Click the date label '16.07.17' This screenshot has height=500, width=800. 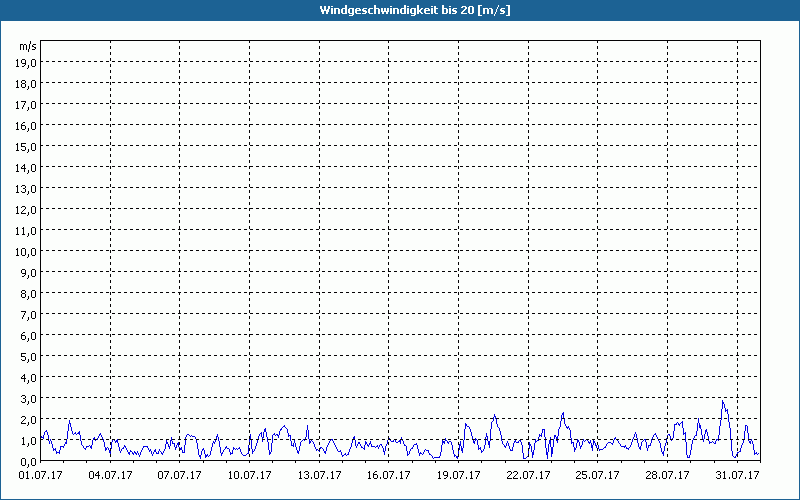coord(389,476)
